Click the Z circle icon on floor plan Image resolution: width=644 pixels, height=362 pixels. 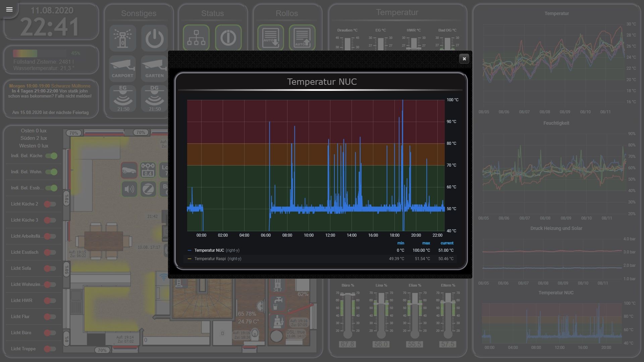148,189
